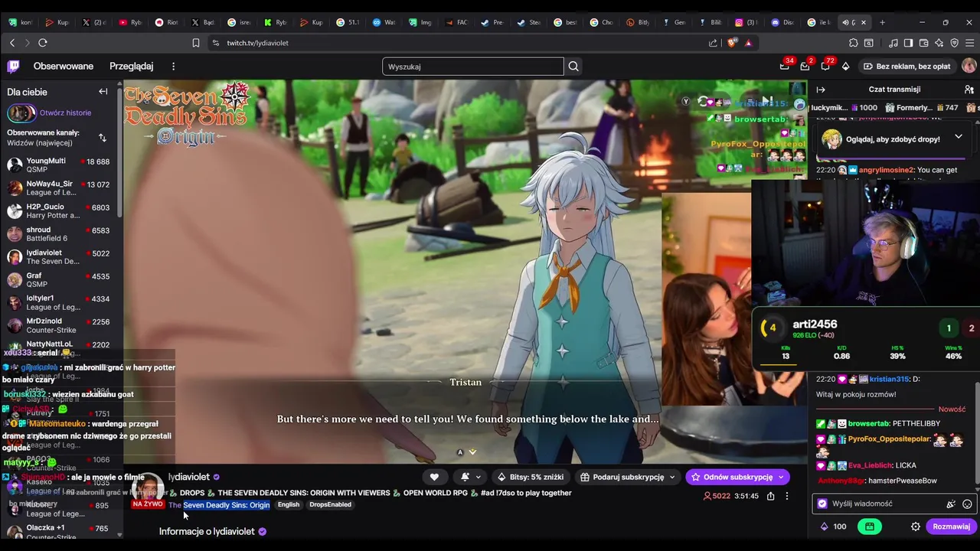
Task: Open notification bell options
Action: (469, 477)
